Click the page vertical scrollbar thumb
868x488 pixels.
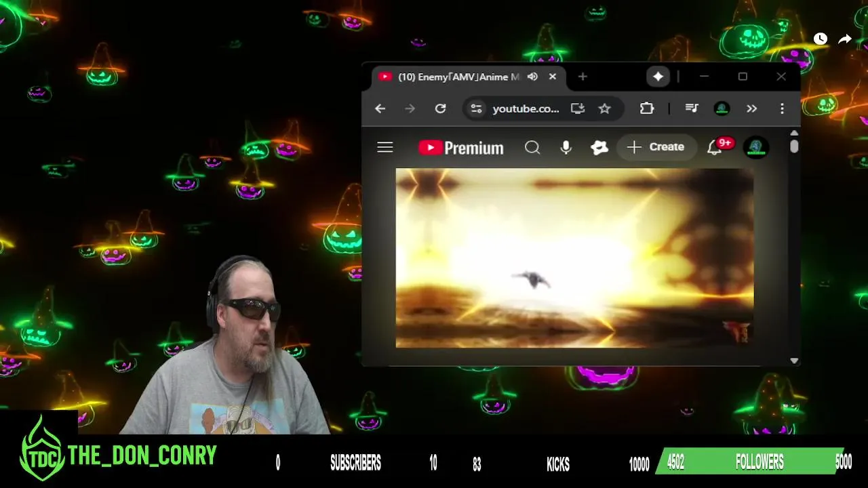click(x=794, y=146)
